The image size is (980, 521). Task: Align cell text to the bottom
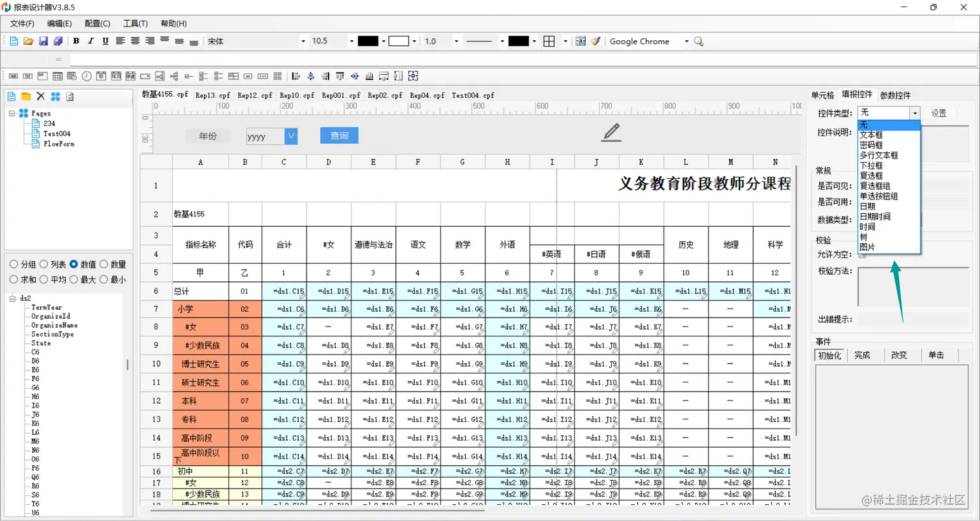pyautogui.click(x=194, y=41)
